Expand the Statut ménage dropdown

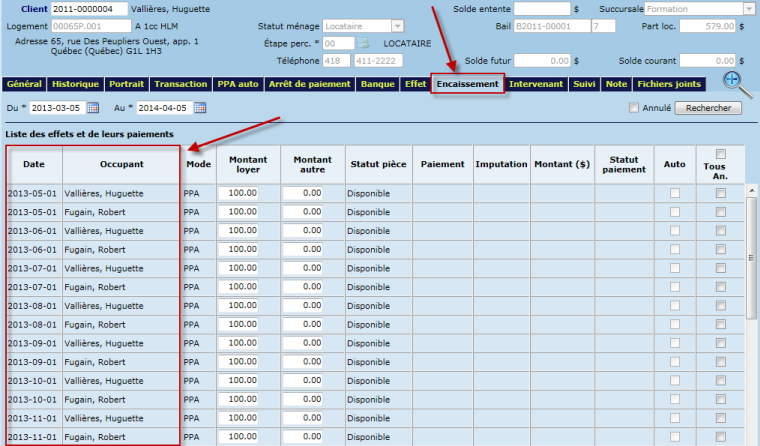click(x=398, y=26)
